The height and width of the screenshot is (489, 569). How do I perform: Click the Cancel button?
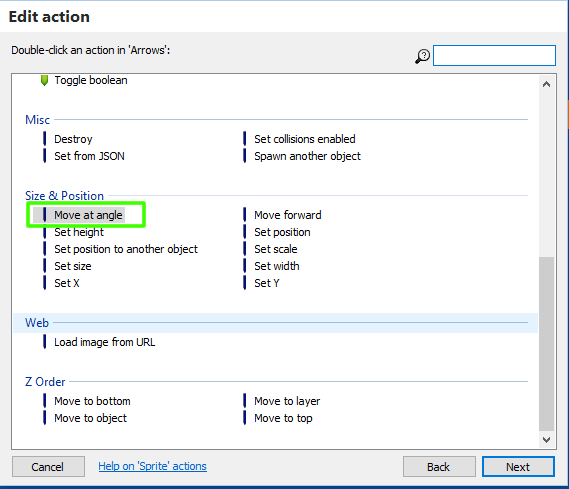pos(48,467)
